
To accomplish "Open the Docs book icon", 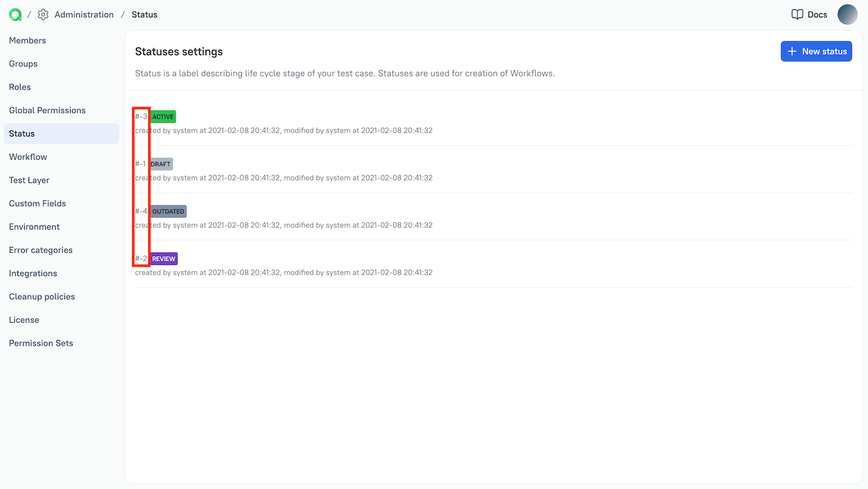I will (x=797, y=14).
